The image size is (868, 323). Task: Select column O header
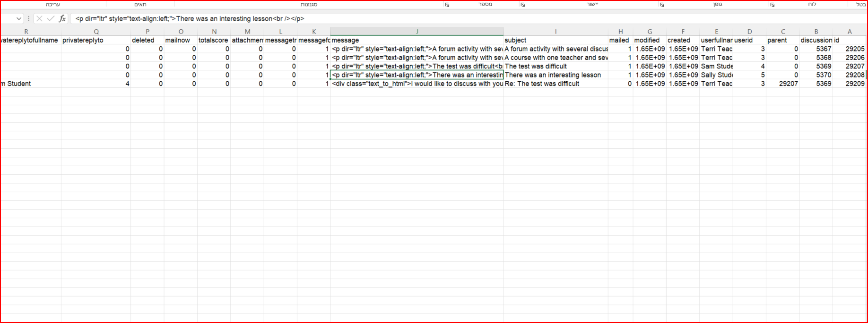(x=181, y=32)
